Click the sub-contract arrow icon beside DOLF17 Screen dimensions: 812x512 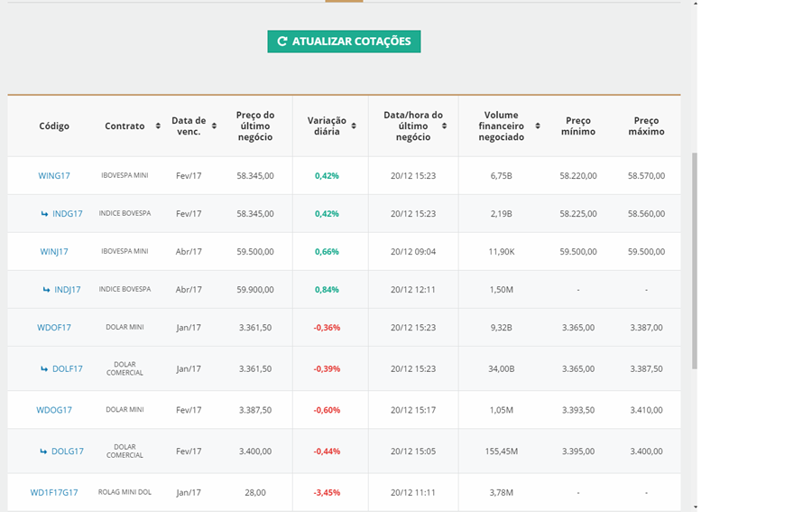pyautogui.click(x=44, y=368)
